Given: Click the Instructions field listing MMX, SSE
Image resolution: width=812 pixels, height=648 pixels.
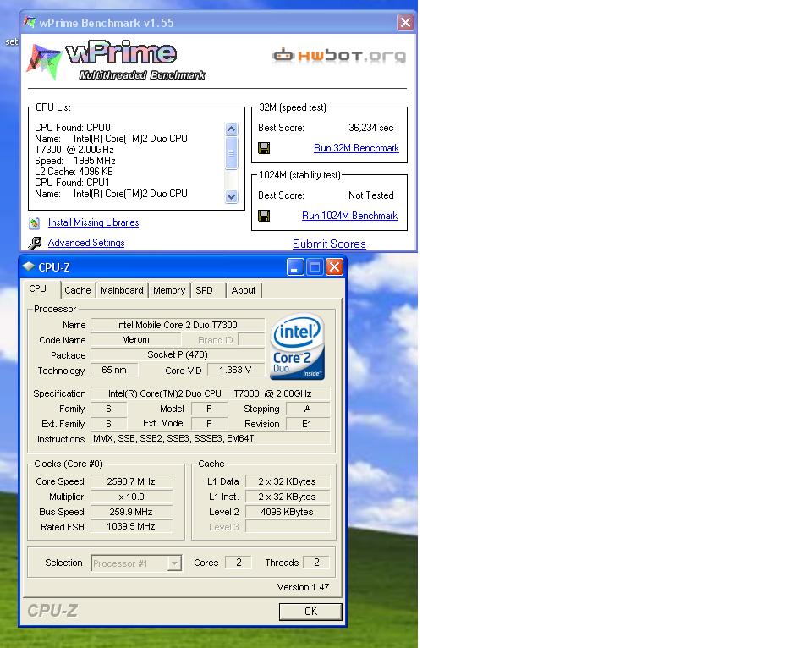Looking at the screenshot, I should 210,439.
